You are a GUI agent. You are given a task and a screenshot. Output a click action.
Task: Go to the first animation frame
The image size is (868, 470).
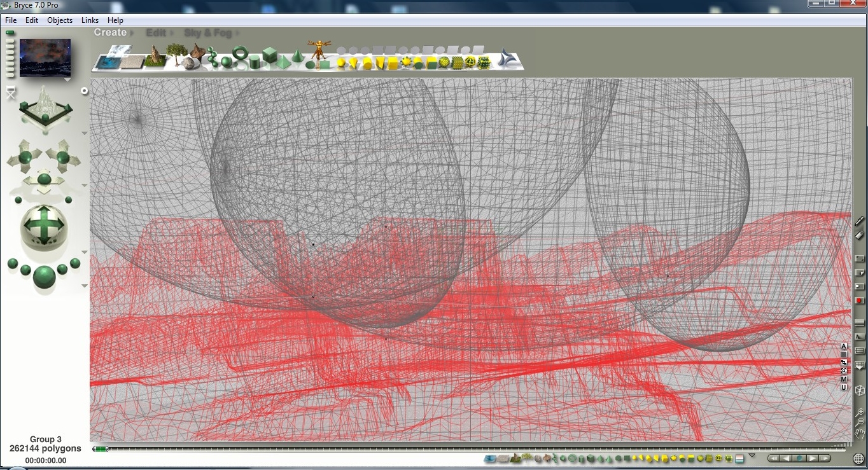pyautogui.click(x=773, y=458)
